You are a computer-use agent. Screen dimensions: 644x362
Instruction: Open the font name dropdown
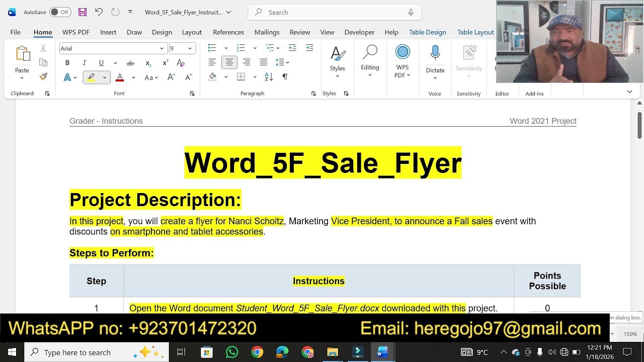162,48
